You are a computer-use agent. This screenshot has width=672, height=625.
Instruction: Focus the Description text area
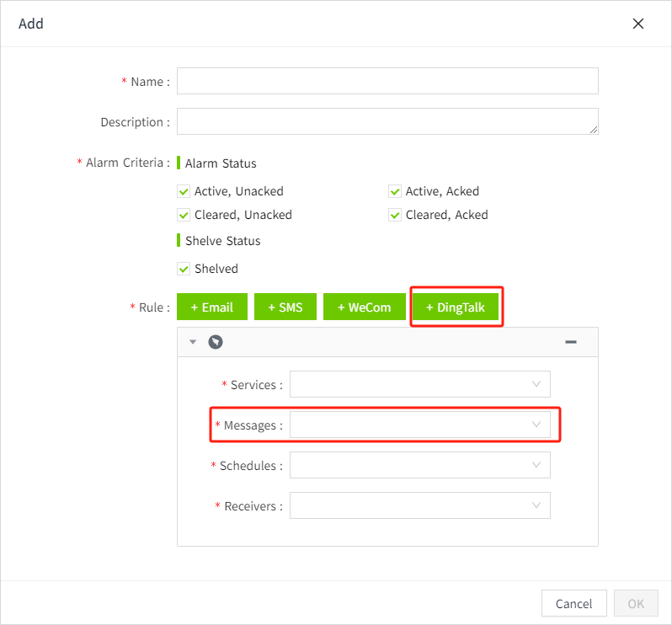(387, 121)
